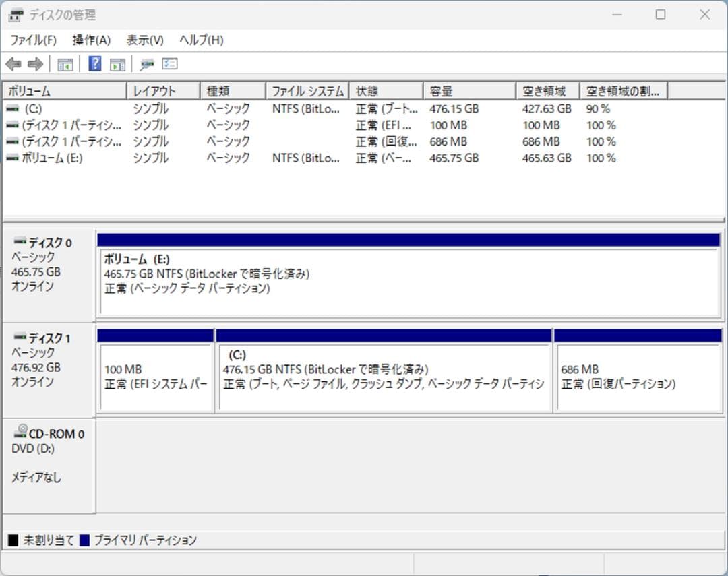Toggle the console tree visibility icon
The width and height of the screenshot is (728, 576).
click(65, 63)
